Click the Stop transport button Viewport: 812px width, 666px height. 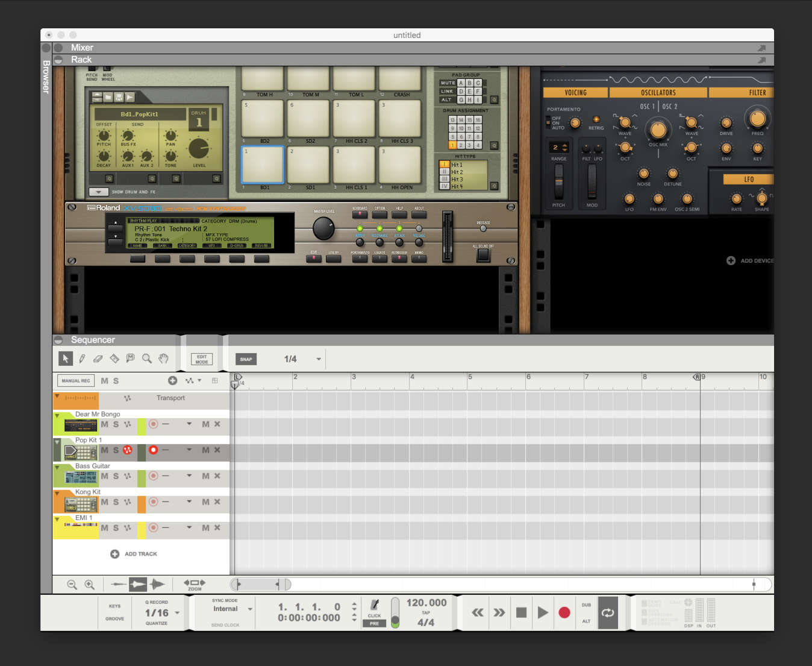point(522,612)
